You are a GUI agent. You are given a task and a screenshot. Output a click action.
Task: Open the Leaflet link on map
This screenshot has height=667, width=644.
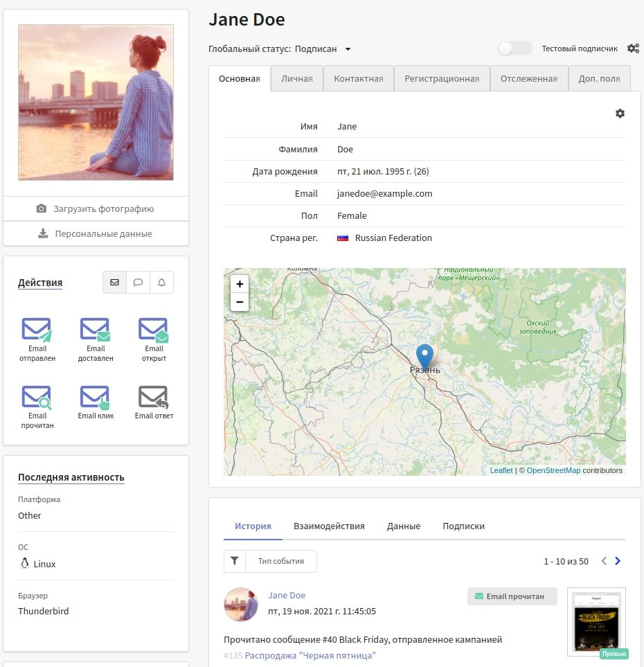(x=501, y=470)
